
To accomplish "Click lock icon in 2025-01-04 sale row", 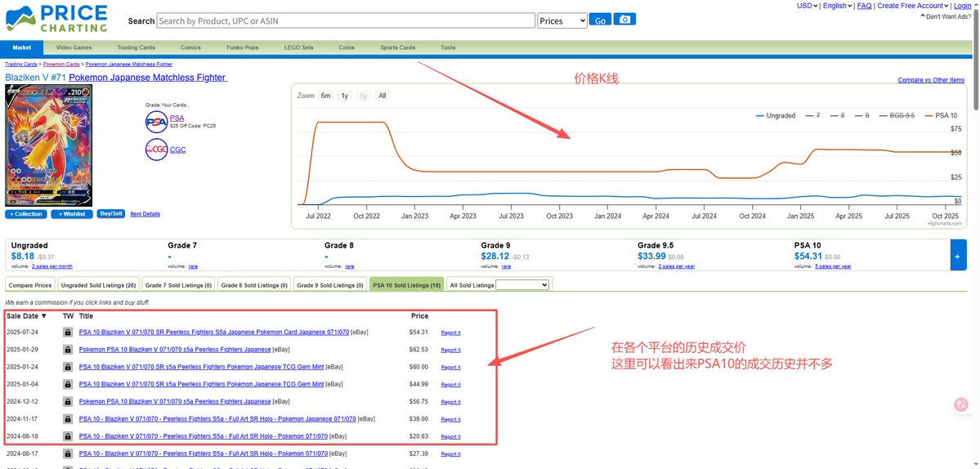I will coord(68,385).
